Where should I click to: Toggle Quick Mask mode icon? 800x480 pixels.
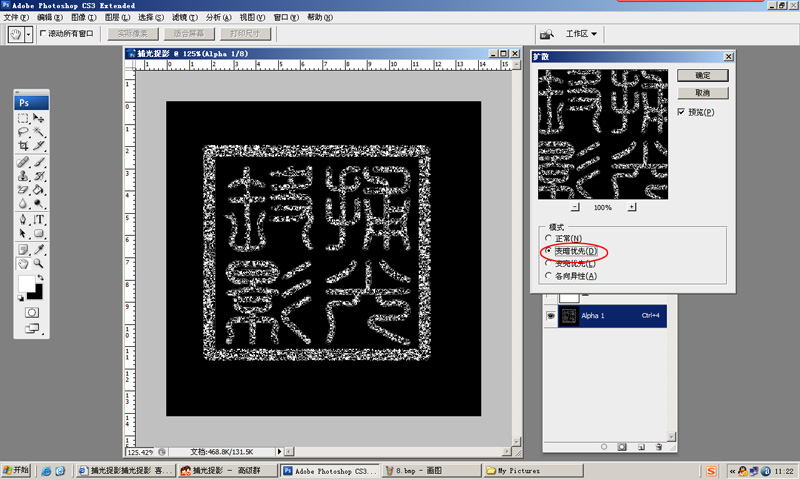[31, 312]
